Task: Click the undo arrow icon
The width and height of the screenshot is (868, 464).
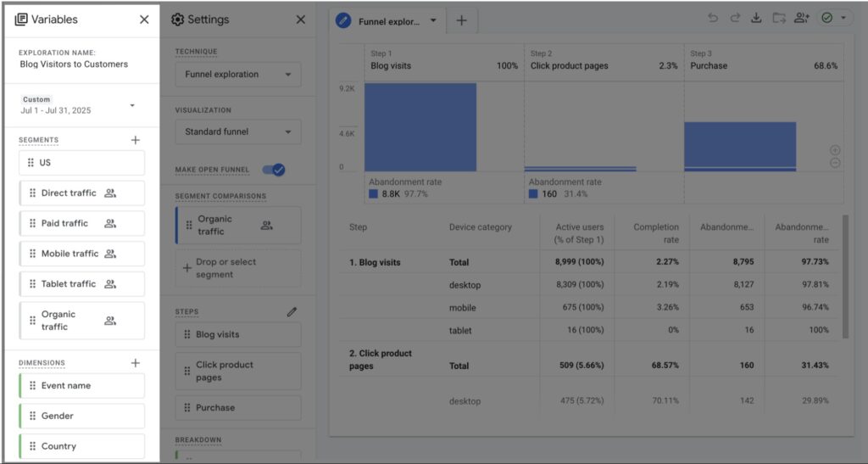Action: 713,19
